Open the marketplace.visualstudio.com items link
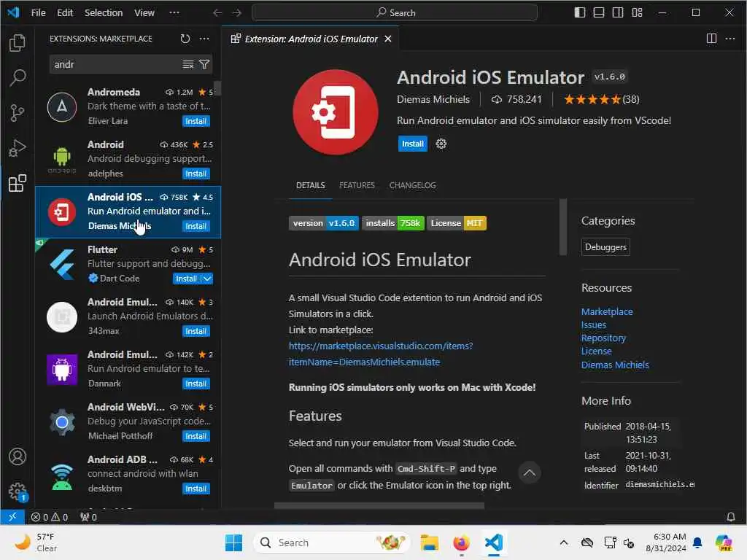Screen dimensions: 747x560 tap(381, 354)
